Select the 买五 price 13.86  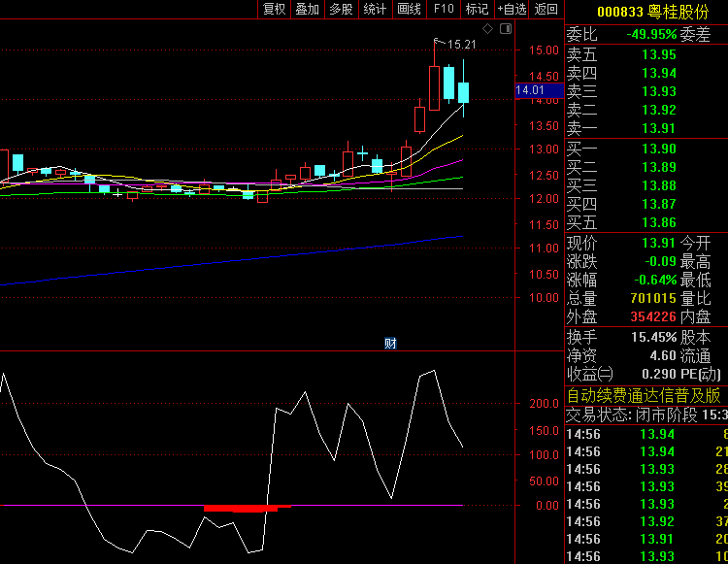click(x=659, y=222)
